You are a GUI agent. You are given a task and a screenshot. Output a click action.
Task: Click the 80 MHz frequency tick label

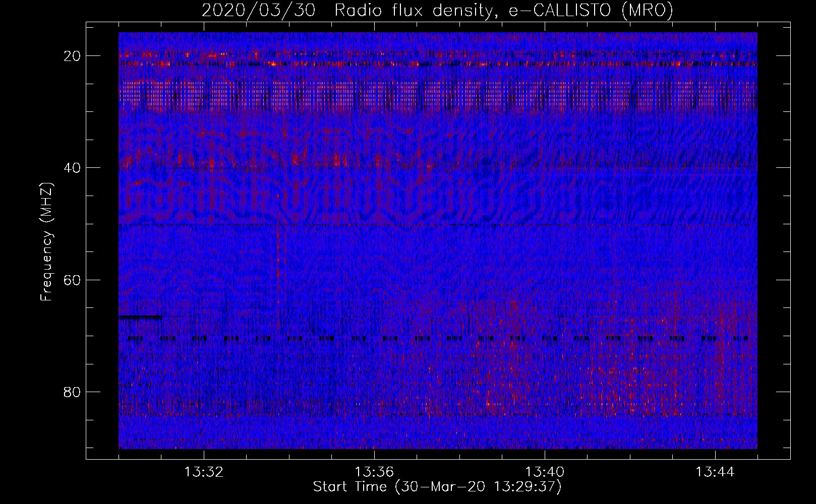(x=72, y=392)
